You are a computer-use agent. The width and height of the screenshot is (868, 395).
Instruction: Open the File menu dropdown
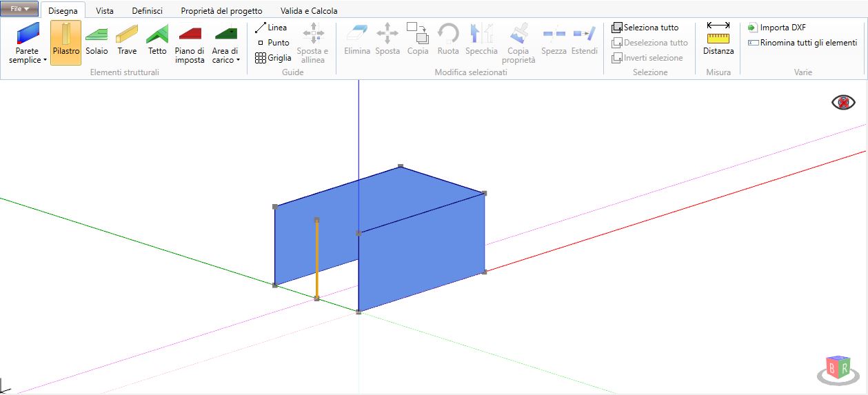click(19, 9)
